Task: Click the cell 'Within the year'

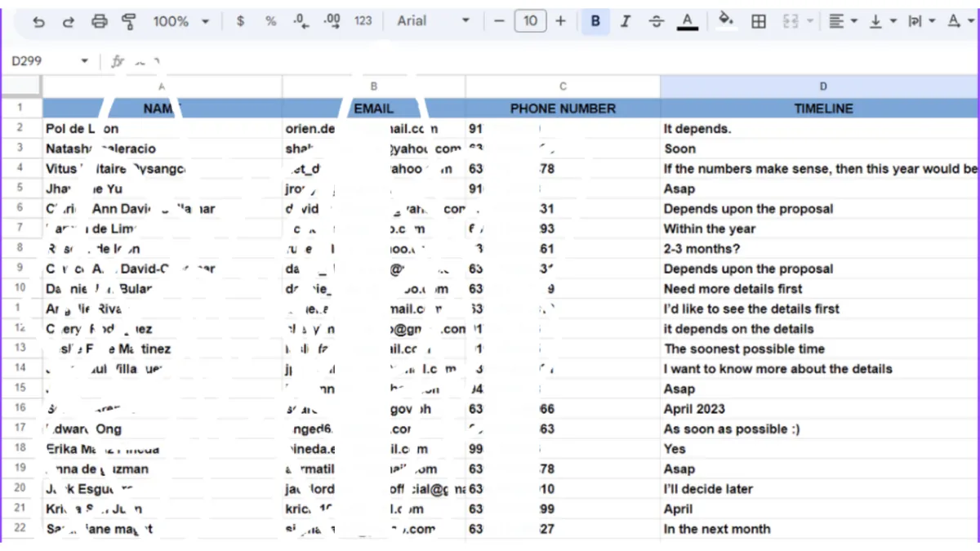Action: click(x=820, y=229)
